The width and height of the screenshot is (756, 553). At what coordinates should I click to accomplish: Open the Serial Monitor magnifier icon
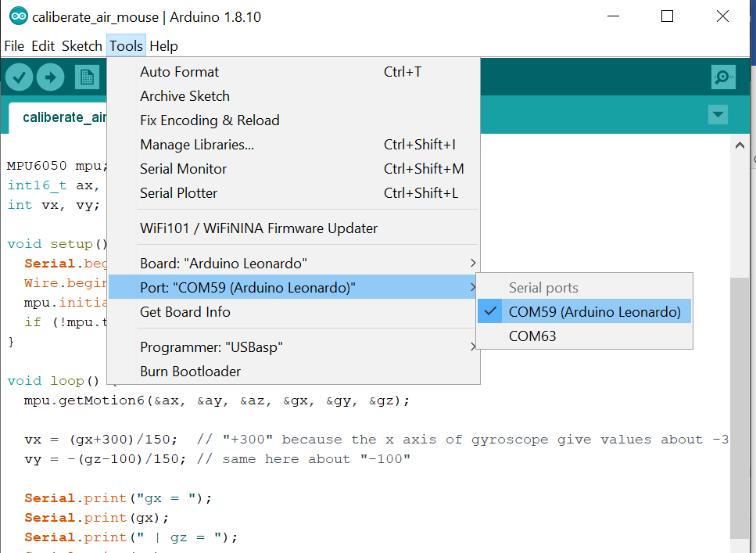723,77
